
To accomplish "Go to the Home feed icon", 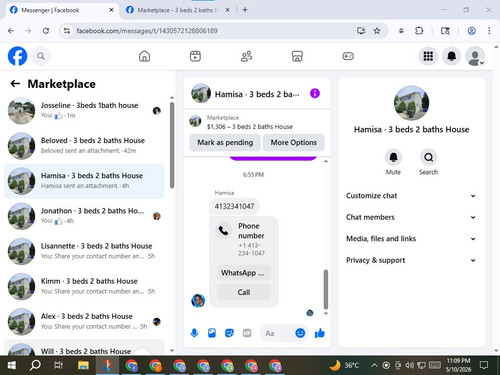I will click(x=144, y=56).
